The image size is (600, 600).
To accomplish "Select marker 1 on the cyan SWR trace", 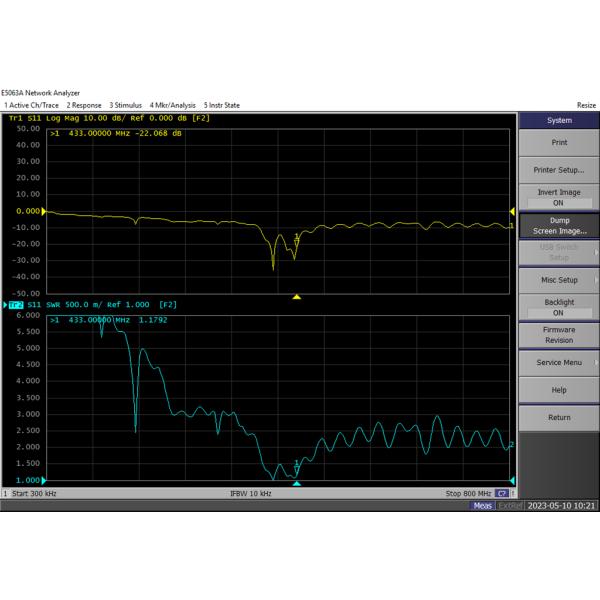I will pos(296,467).
